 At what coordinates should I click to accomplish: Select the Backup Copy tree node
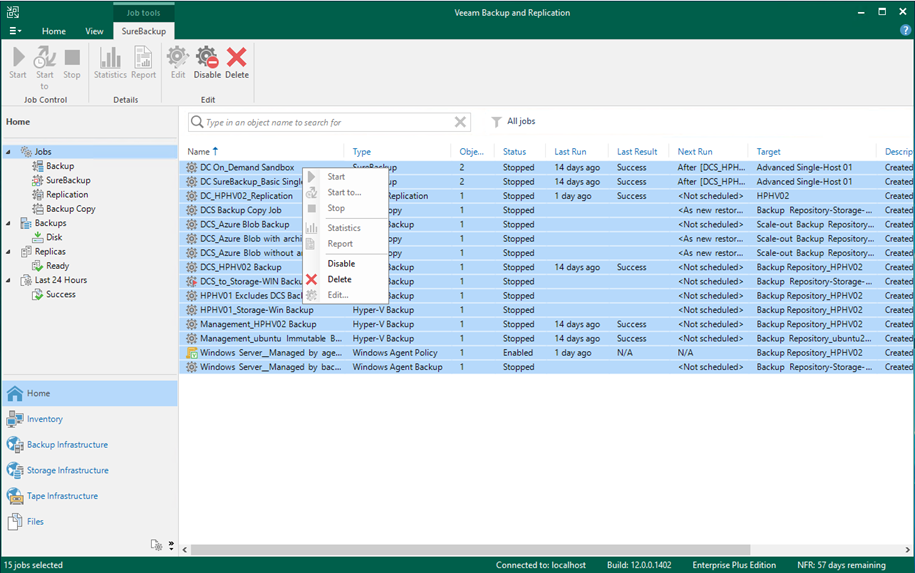click(71, 209)
